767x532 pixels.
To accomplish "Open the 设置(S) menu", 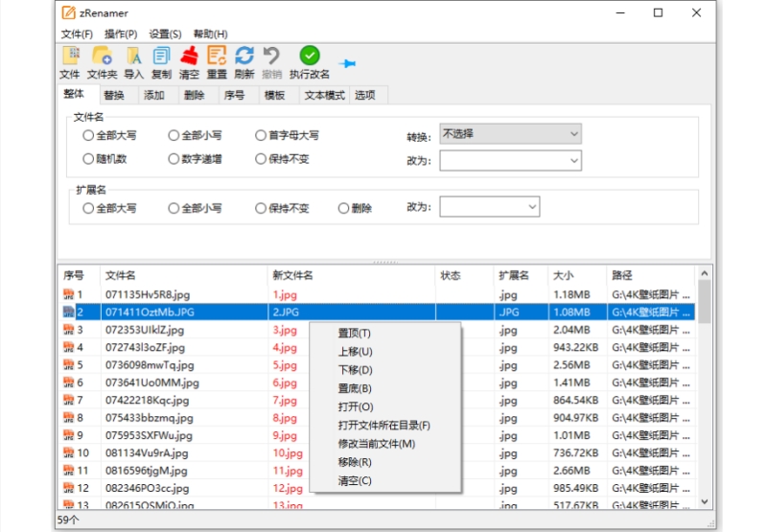I will click(165, 35).
